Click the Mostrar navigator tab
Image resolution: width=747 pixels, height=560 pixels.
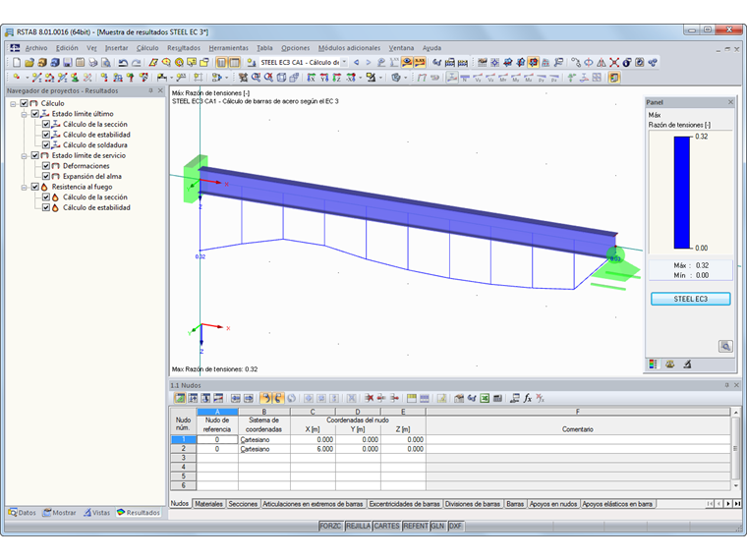60,513
